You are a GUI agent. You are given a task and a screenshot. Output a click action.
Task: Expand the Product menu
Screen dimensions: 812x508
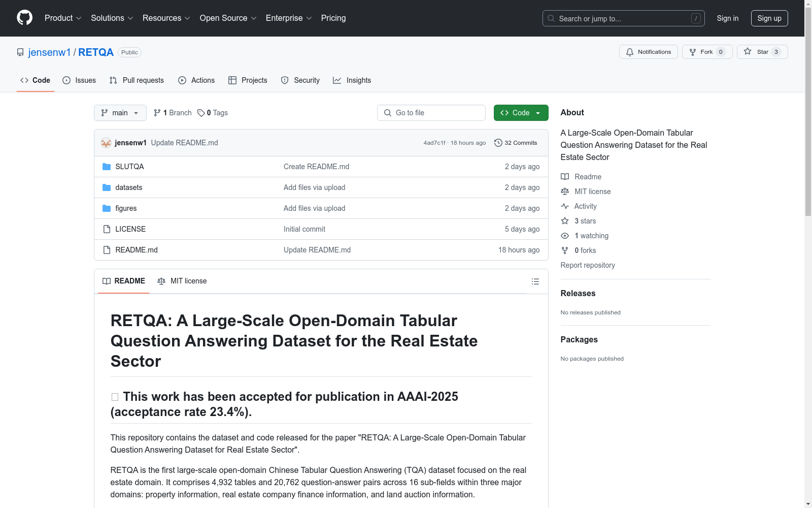(x=63, y=18)
